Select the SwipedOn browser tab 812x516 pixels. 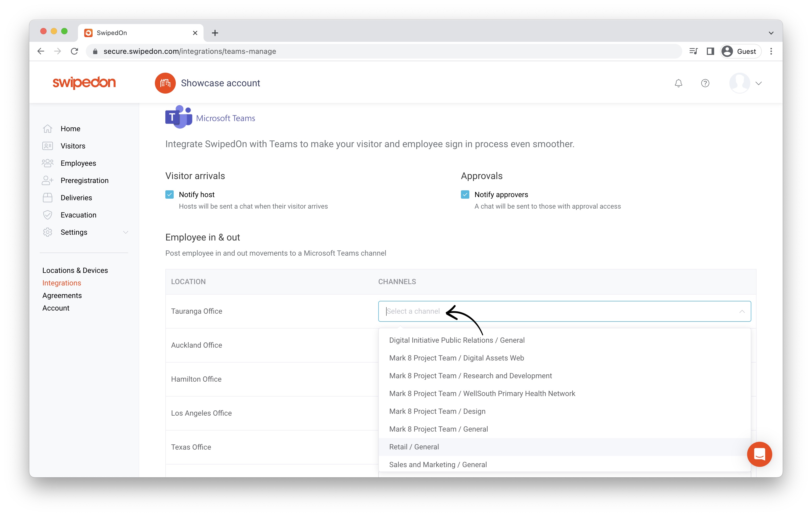click(141, 33)
